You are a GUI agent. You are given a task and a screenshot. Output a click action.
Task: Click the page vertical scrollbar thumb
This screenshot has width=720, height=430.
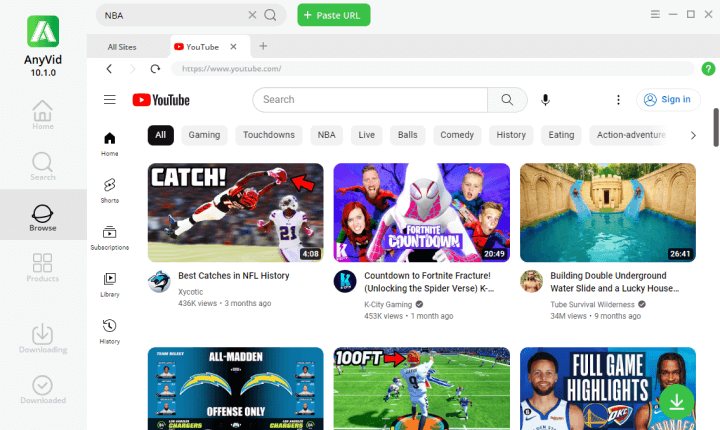pyautogui.click(x=715, y=128)
